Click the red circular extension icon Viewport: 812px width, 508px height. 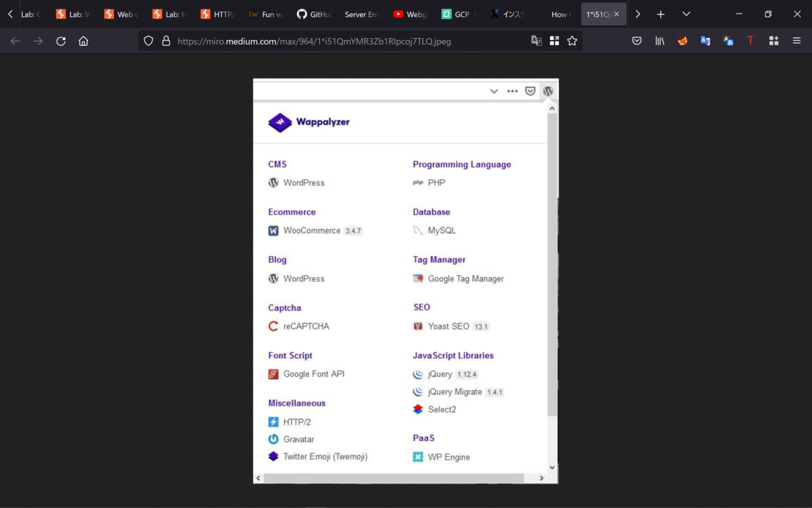click(x=683, y=41)
